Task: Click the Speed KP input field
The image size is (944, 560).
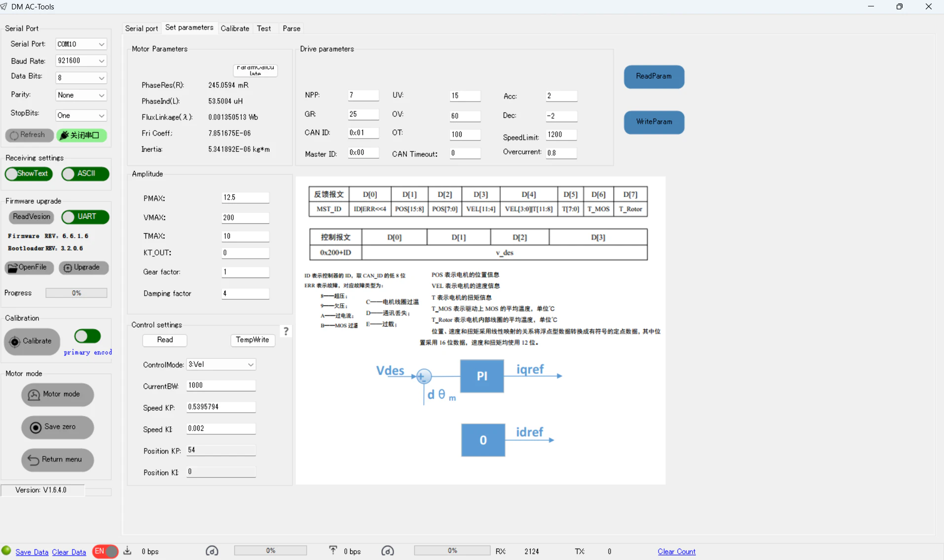Action: click(221, 407)
